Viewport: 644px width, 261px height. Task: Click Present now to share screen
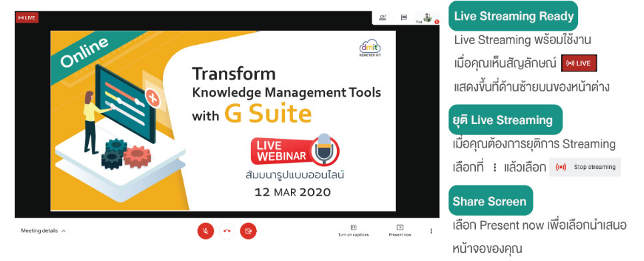[x=400, y=230]
